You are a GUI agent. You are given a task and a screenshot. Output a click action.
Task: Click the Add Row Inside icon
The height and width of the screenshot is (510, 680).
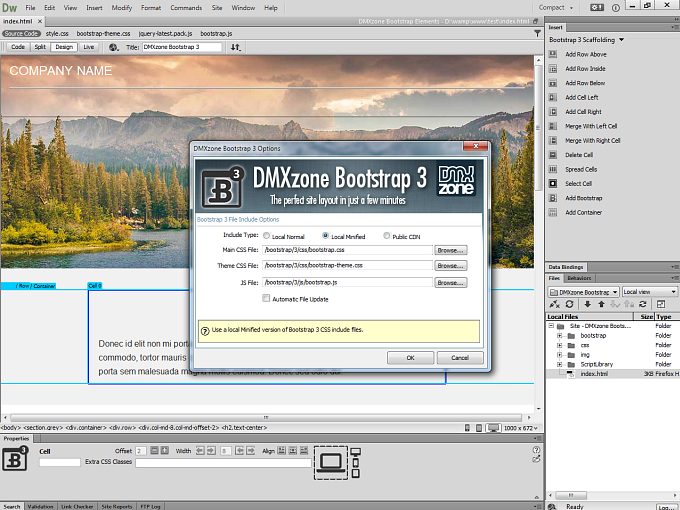tap(553, 69)
